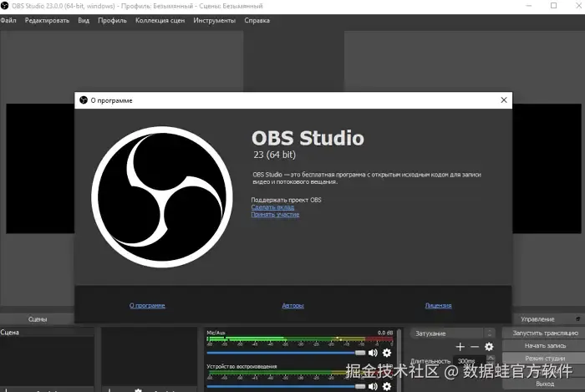The width and height of the screenshot is (585, 392).
Task: Click the Управление dock header
Action: 537,319
